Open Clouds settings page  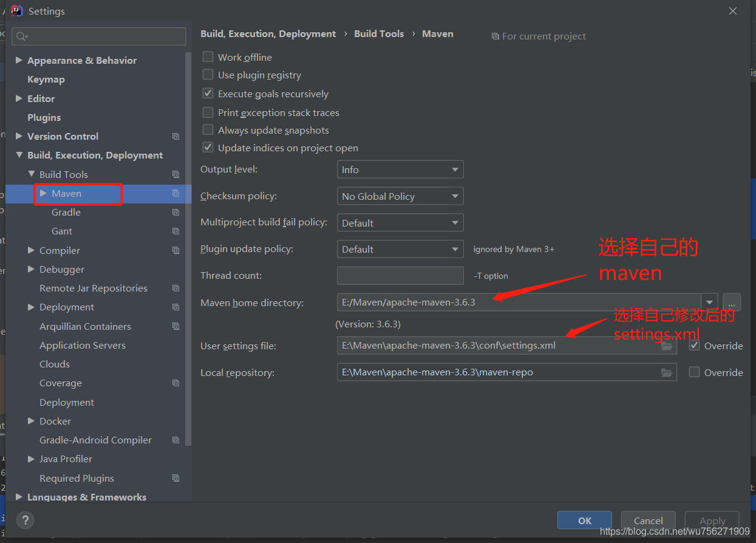click(x=55, y=364)
